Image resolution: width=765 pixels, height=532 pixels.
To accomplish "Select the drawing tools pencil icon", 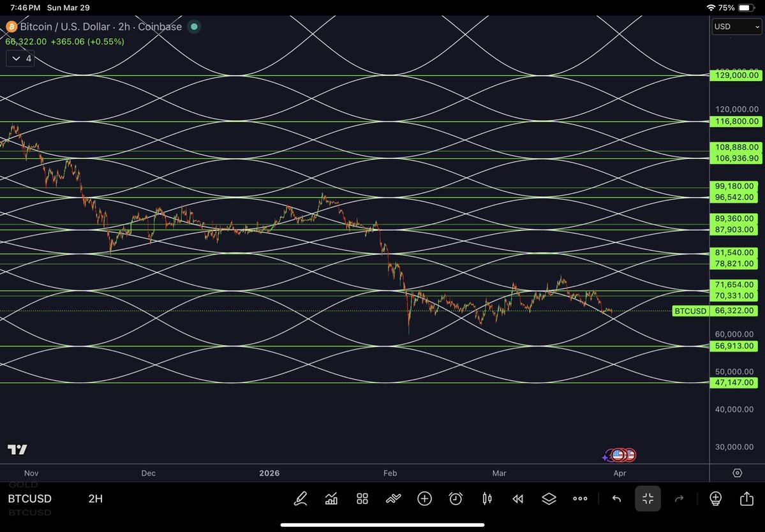I will (301, 499).
